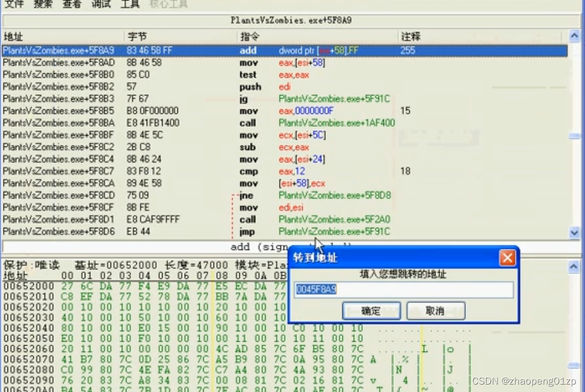Select the mov eax,0000000F row

point(284,111)
